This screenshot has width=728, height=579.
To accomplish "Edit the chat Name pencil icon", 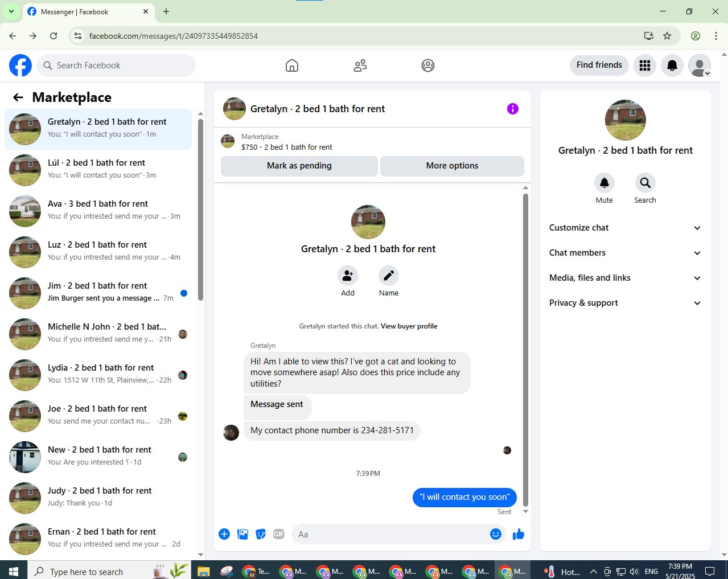I will point(389,276).
